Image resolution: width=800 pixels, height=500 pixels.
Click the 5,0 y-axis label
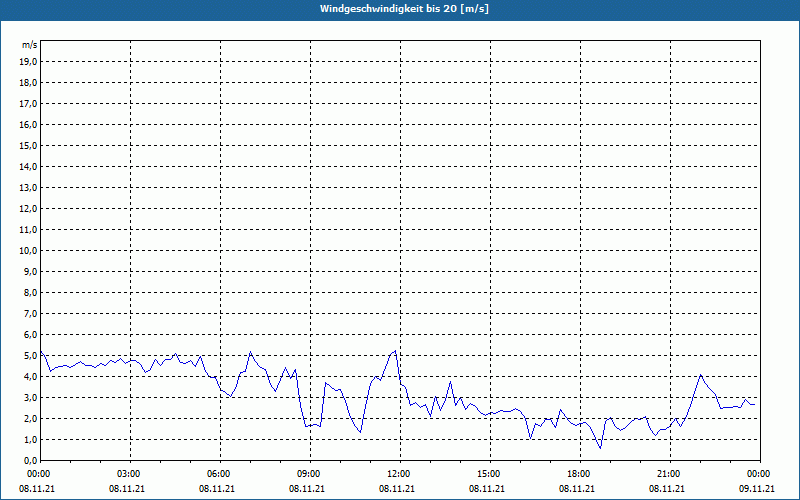coord(30,356)
